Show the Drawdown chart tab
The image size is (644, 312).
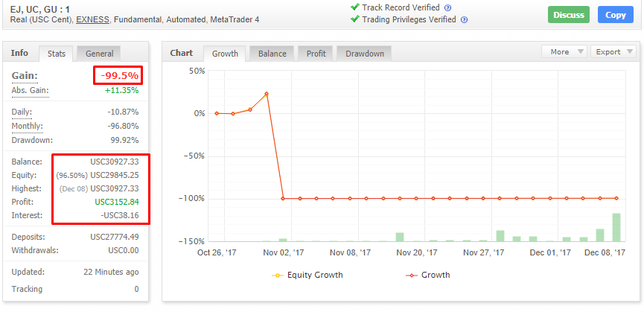click(363, 54)
